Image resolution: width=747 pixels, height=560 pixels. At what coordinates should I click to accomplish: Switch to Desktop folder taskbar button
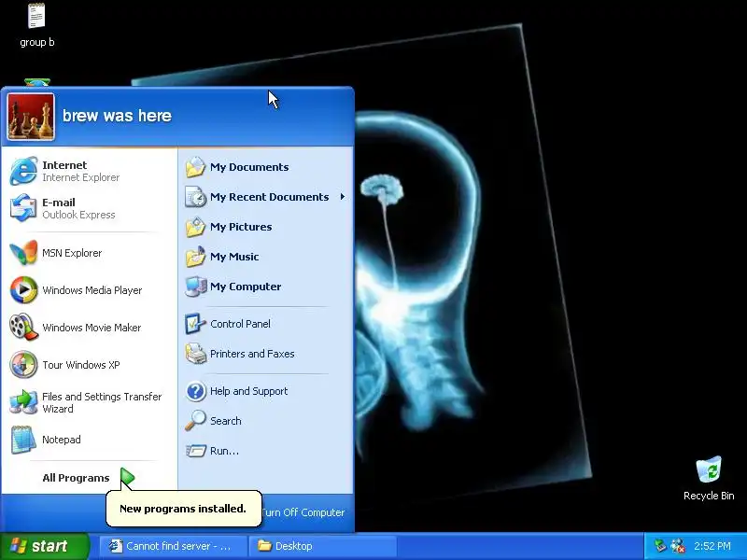324,546
